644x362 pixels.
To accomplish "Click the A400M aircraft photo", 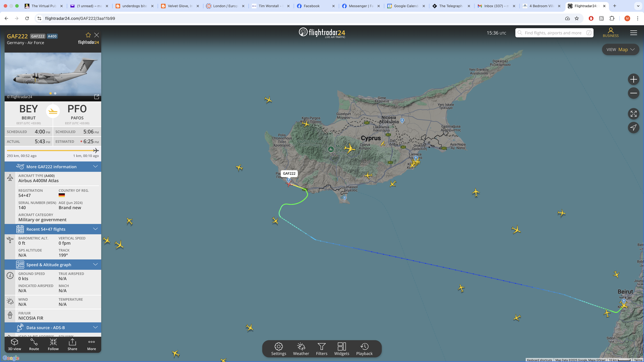I will [53, 74].
